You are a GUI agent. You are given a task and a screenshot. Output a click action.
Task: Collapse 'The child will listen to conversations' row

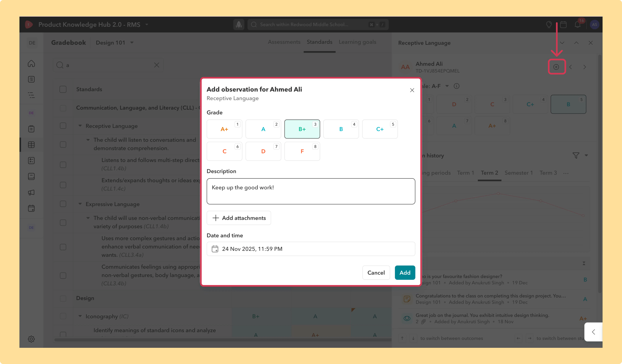(88, 140)
